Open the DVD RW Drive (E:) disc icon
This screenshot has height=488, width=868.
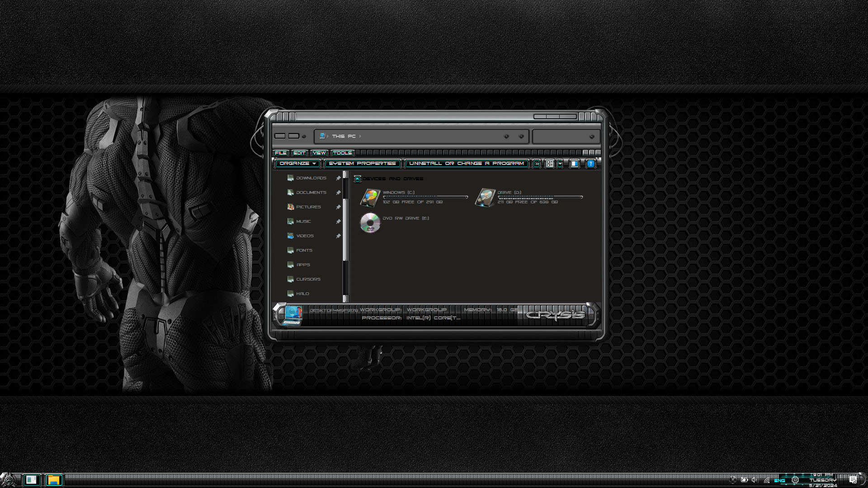click(370, 223)
